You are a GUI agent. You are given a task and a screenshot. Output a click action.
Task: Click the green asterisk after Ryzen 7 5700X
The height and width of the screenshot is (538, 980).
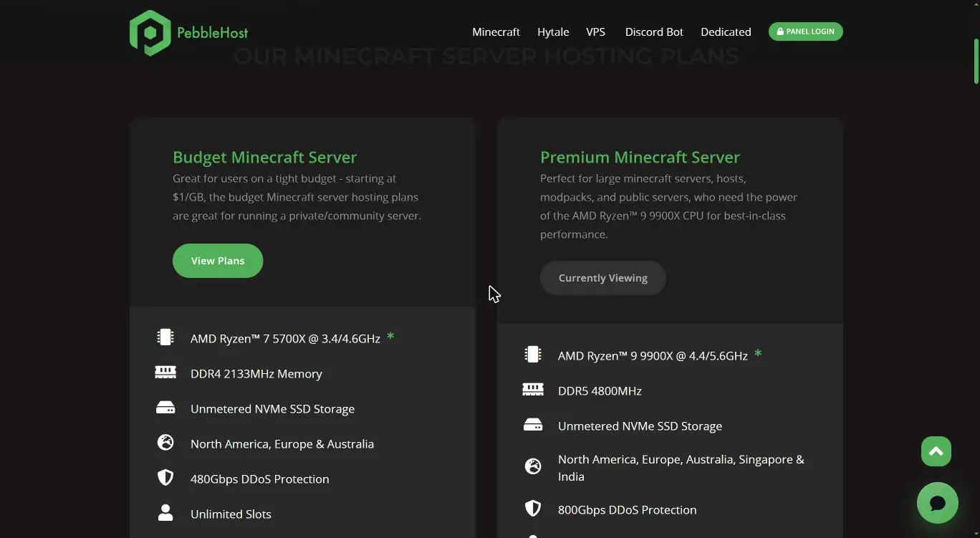click(390, 336)
